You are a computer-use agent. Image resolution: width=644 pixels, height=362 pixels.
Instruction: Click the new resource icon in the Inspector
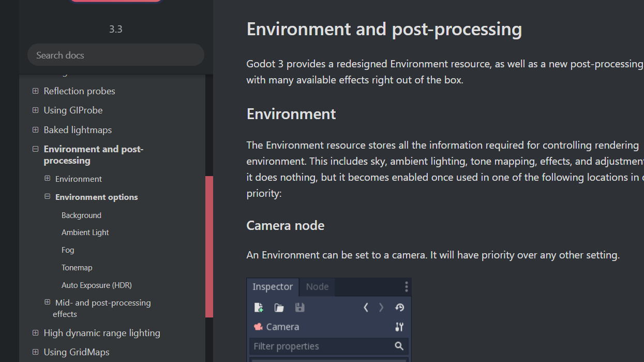click(259, 307)
